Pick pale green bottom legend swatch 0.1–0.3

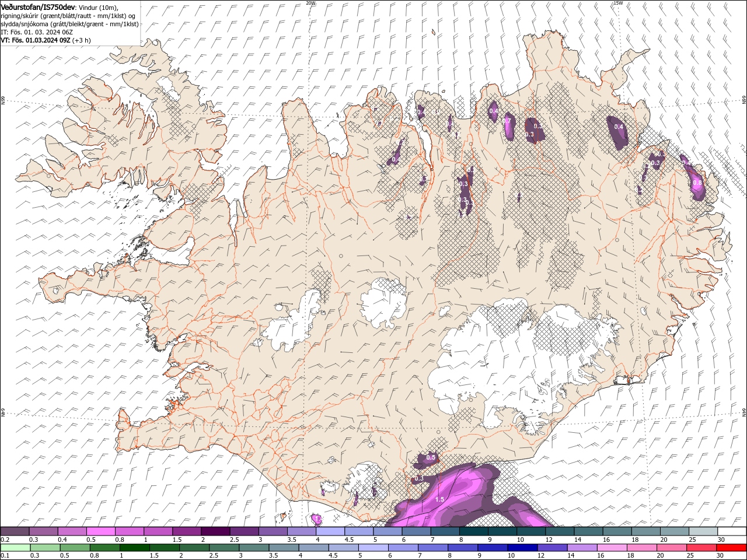[x=15, y=548]
